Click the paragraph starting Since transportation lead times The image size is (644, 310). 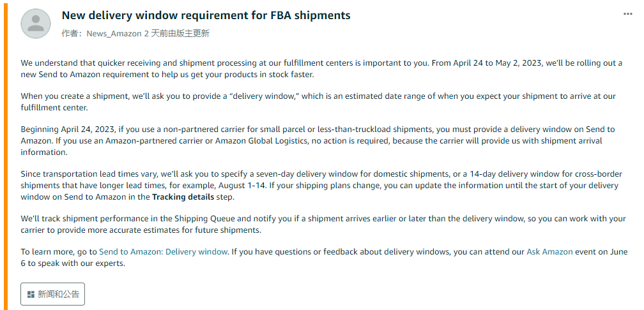321,185
